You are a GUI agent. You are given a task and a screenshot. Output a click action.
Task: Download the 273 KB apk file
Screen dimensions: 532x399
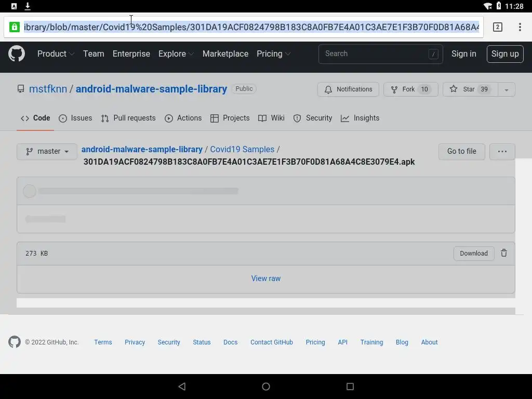pos(474,254)
